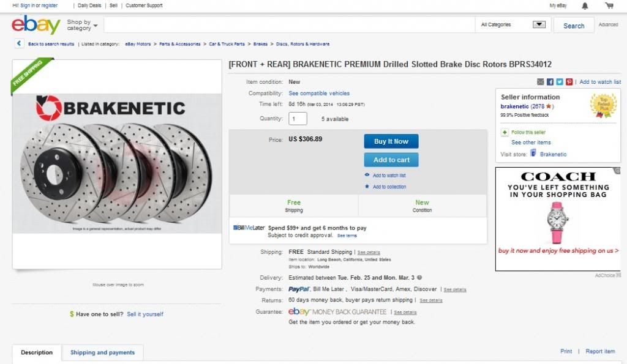This screenshot has width=627, height=364.
Task: Select the Description tab
Action: [x=37, y=352]
